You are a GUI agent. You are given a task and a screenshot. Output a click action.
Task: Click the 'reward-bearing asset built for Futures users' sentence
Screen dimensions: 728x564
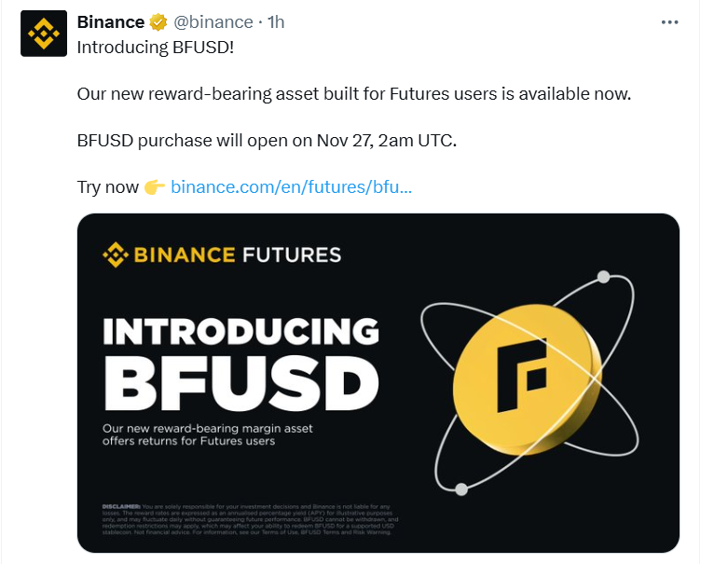354,94
